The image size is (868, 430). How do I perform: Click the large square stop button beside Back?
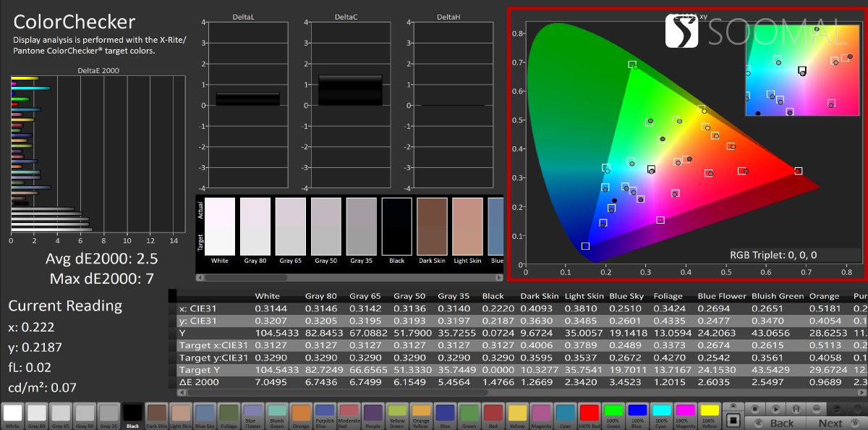click(x=733, y=420)
